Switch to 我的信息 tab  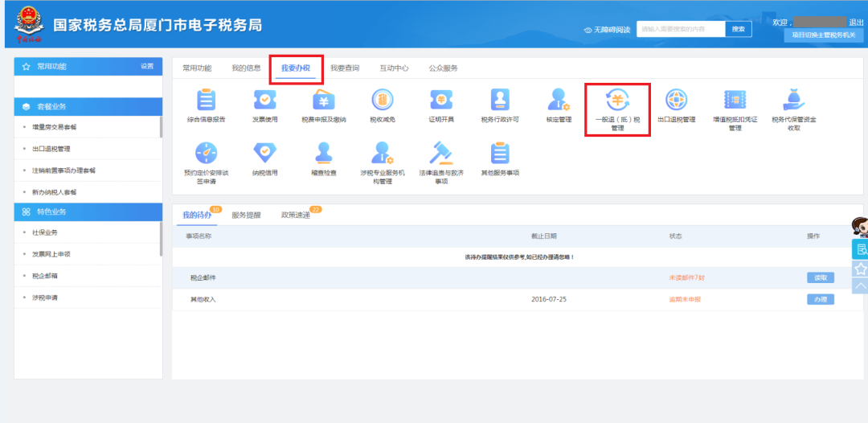(247, 68)
